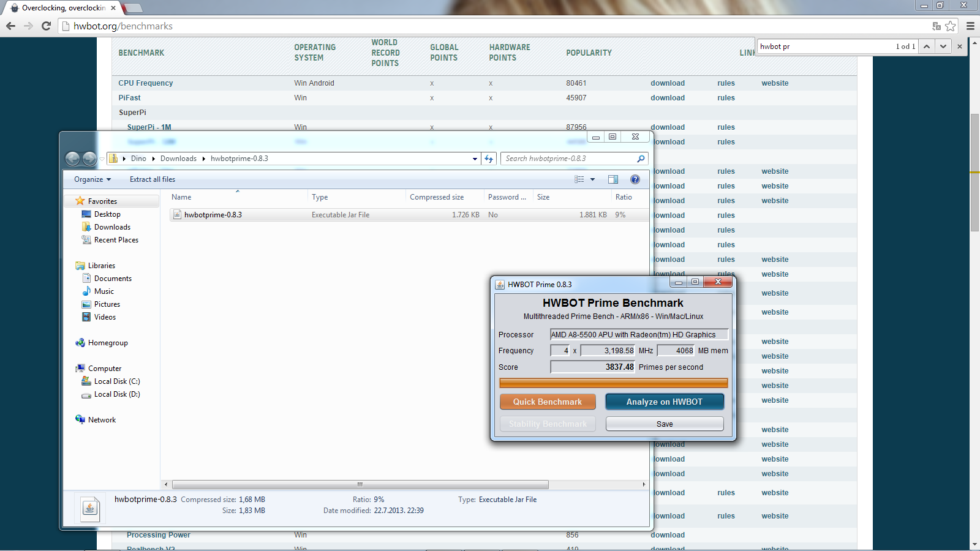The image size is (980, 551).
Task: Open the address bar history dropdown
Action: [475, 159]
